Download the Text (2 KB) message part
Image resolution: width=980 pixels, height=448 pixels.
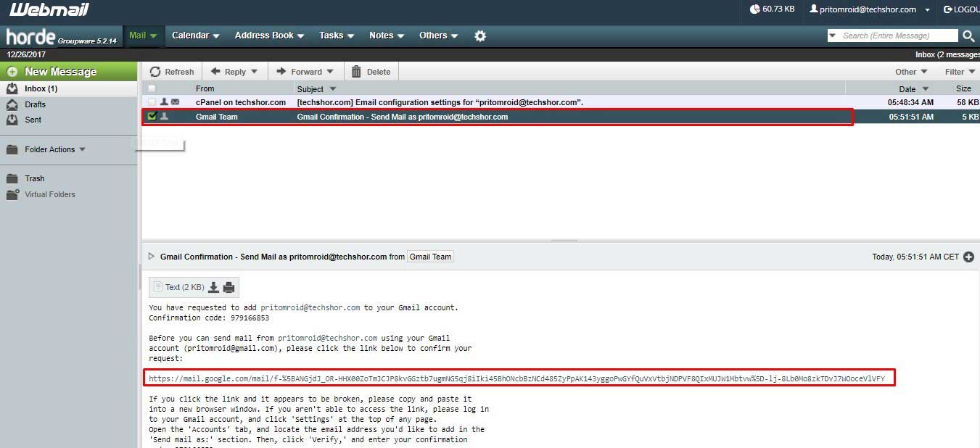tap(213, 287)
